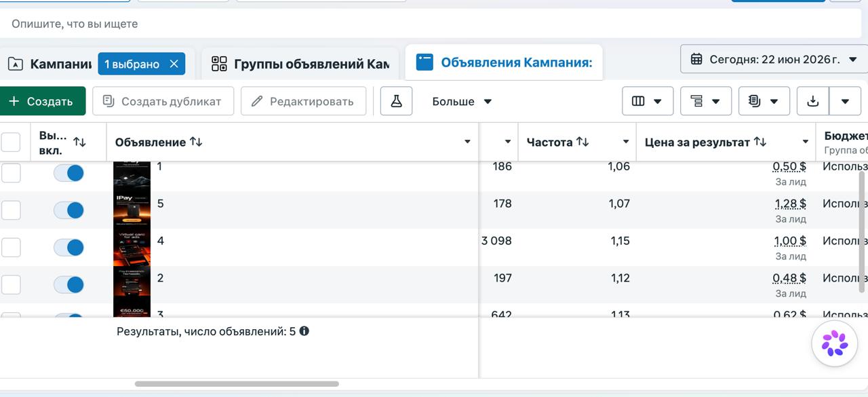868x397 pixels.
Task: Click the Группы объявлений grid icon
Action: pos(219,64)
